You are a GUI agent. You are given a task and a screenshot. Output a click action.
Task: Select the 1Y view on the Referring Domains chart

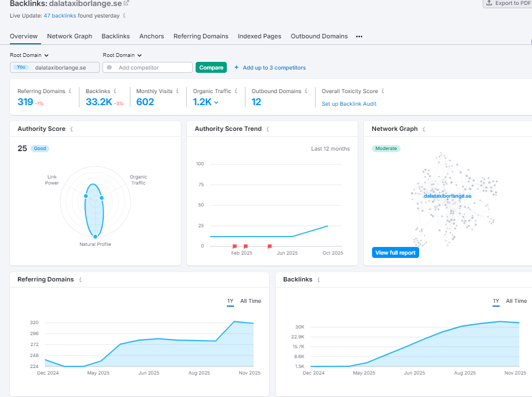pos(230,301)
